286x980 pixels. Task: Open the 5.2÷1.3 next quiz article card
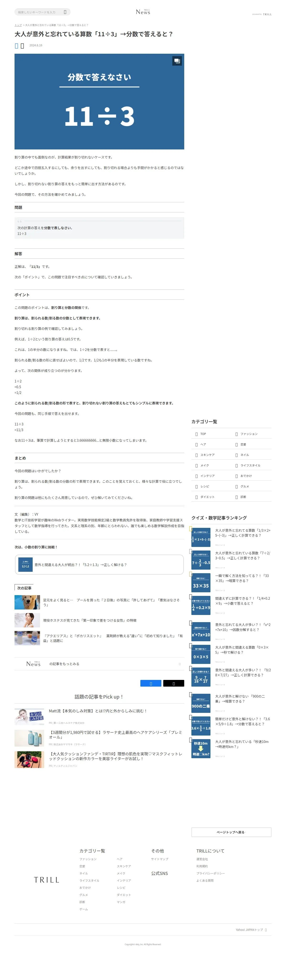pos(99,565)
